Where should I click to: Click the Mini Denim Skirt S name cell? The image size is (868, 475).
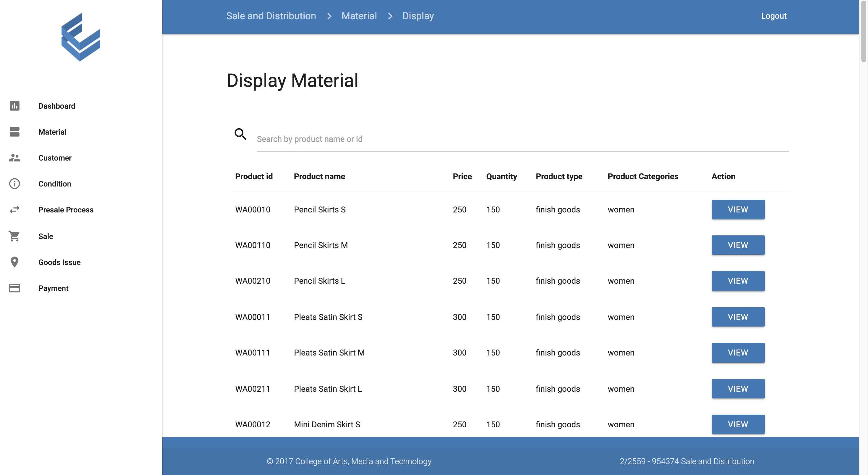click(327, 424)
